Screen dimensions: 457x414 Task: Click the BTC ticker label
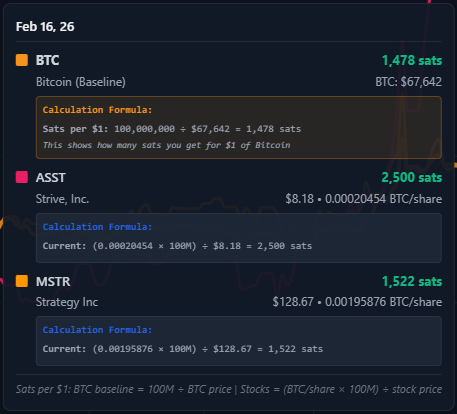(47, 60)
